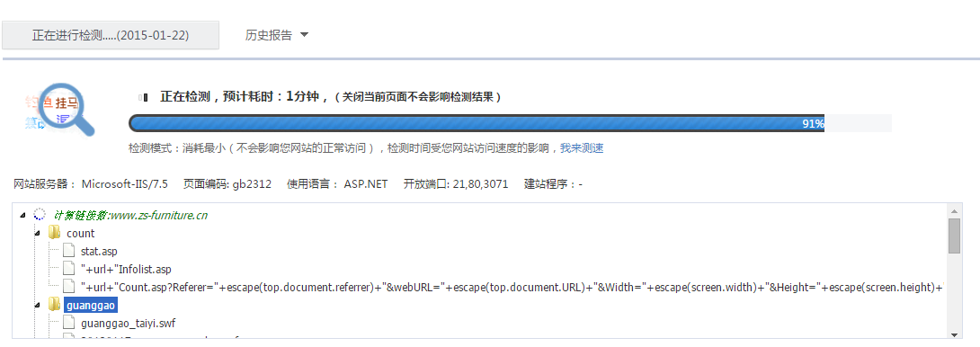Select guanggao_taiyi.swf in the tree
The image size is (980, 347).
coord(129,324)
